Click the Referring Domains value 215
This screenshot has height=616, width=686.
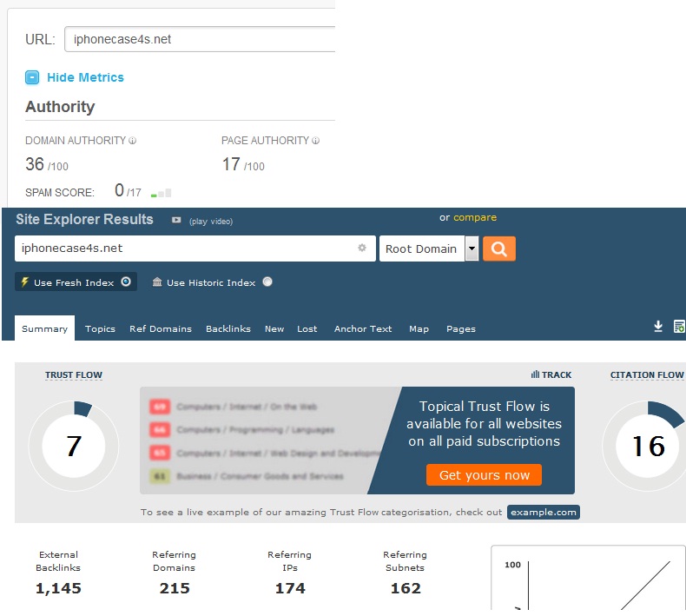(x=175, y=588)
